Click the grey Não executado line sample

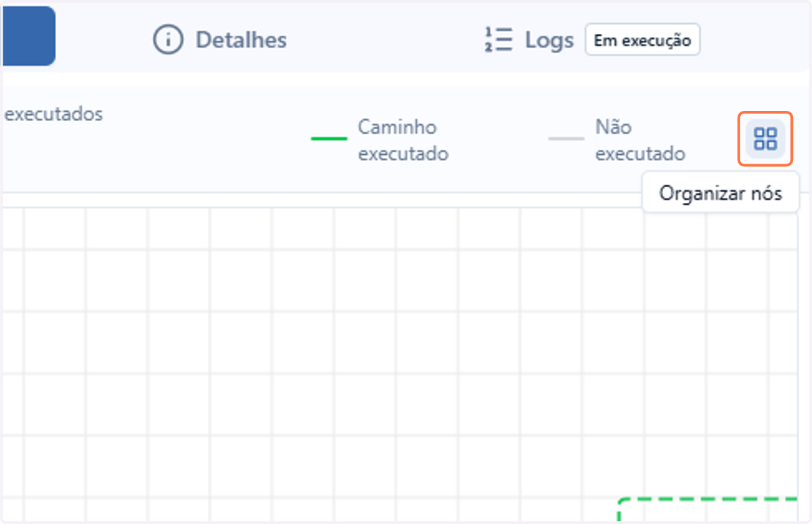566,139
